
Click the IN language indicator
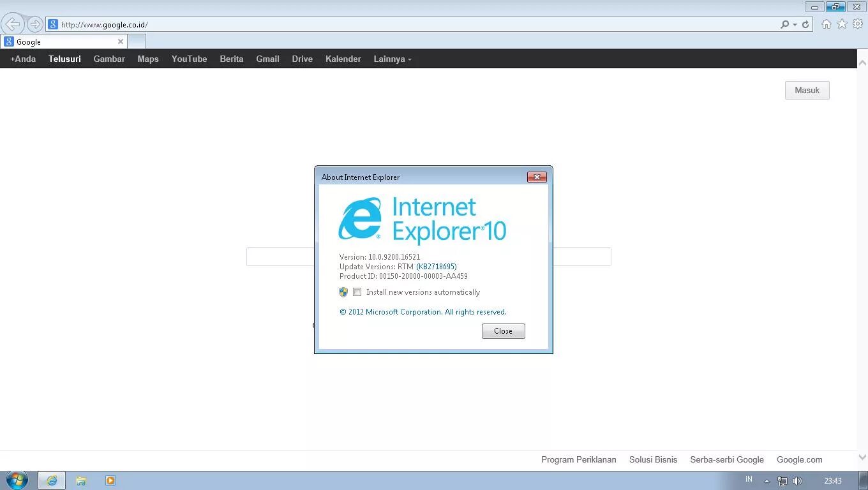tap(749, 480)
